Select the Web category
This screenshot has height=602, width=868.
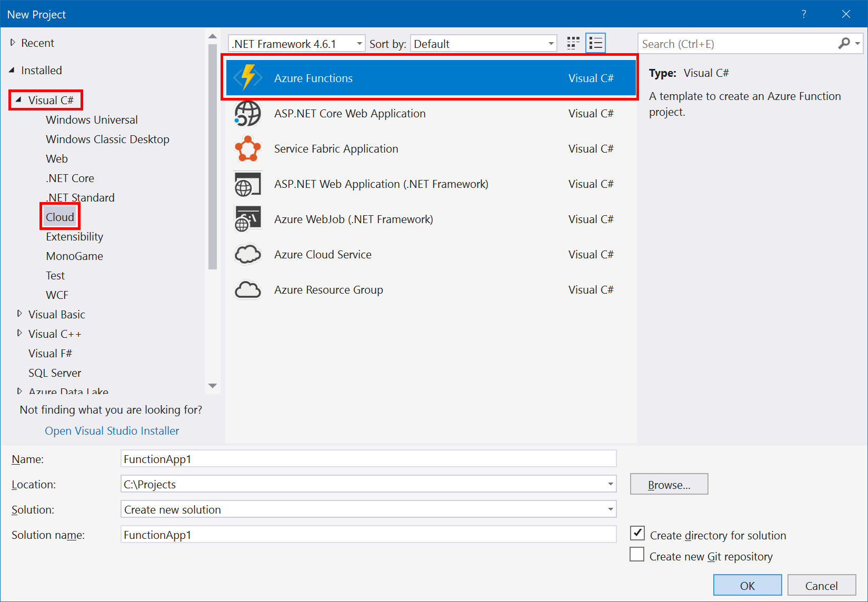pos(57,159)
